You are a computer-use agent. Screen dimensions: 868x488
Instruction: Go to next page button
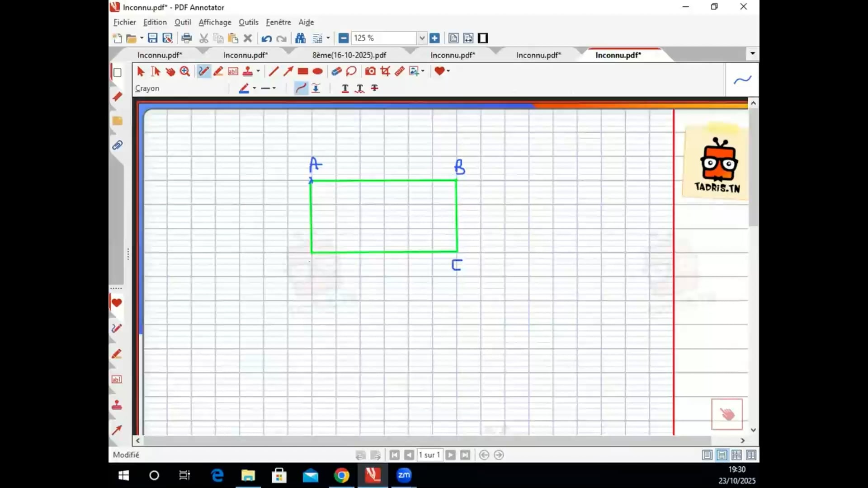450,455
